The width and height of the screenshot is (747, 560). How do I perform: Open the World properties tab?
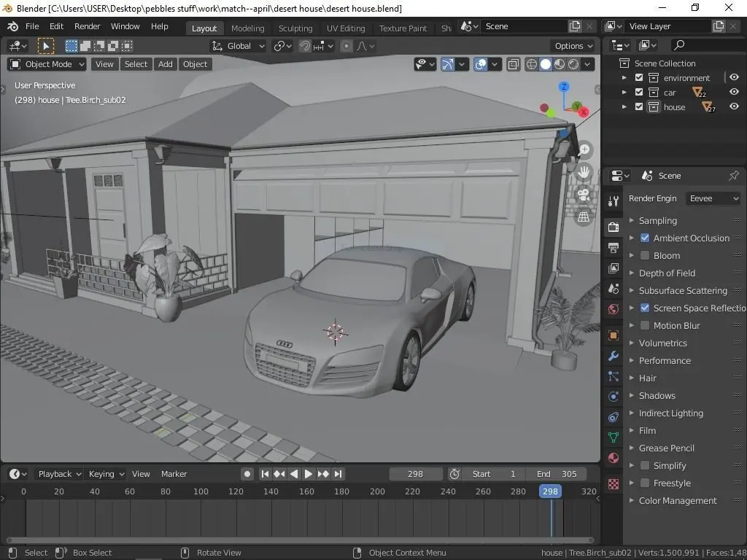(x=614, y=309)
